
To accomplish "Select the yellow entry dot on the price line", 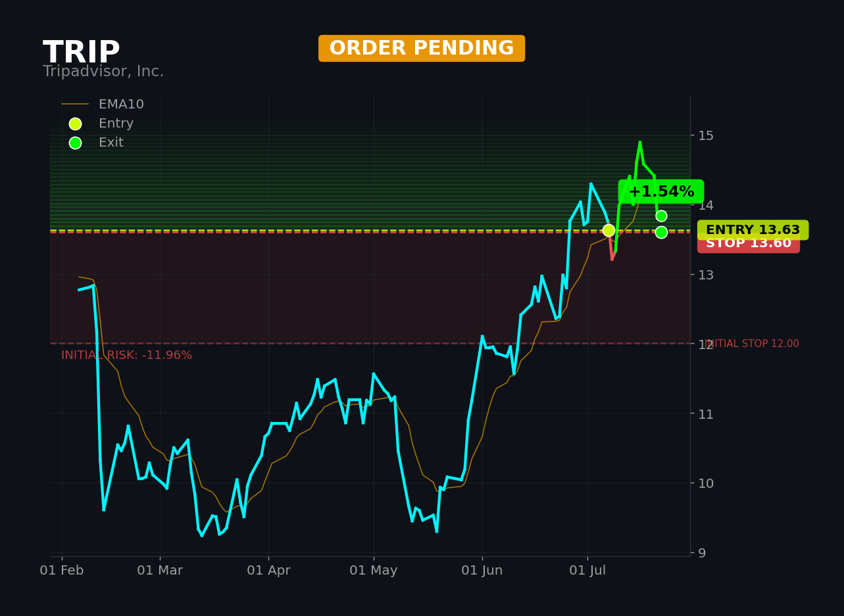I will 608,231.
